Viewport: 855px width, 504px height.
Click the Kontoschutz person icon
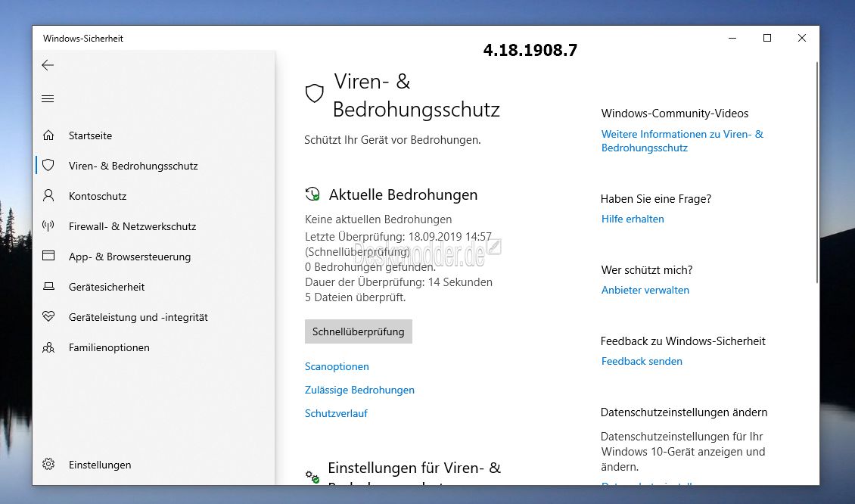(48, 196)
